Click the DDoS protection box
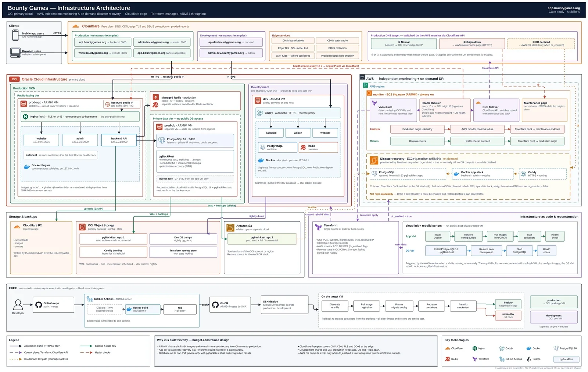 (337, 48)
